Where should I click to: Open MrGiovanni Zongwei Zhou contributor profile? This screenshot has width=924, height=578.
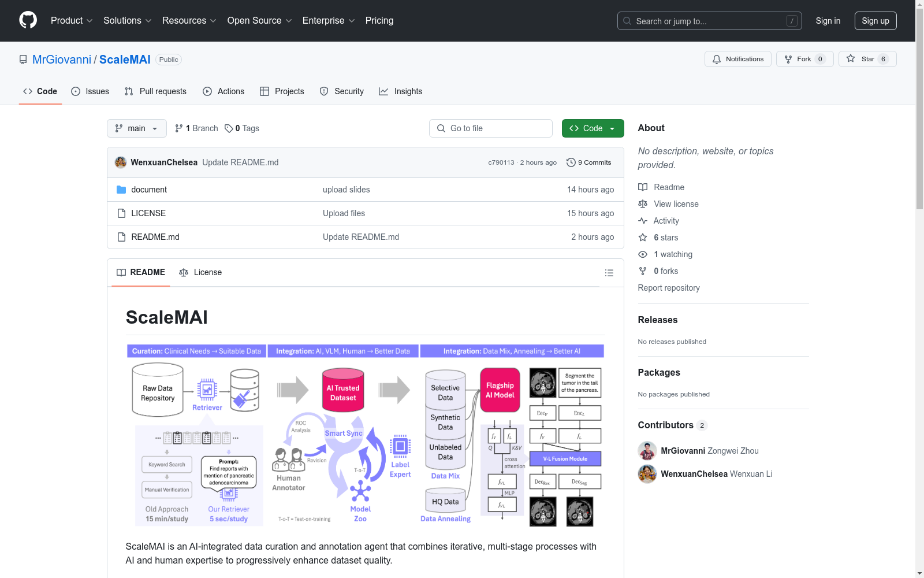[x=710, y=451]
